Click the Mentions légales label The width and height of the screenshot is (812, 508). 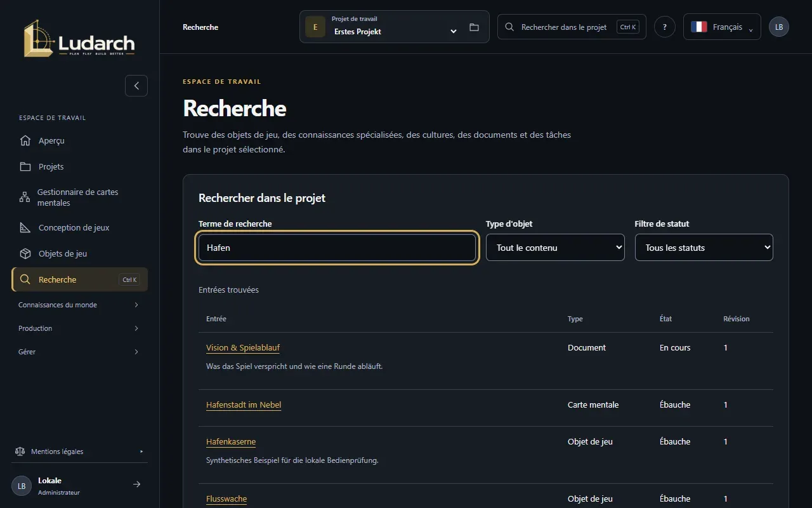57,451
